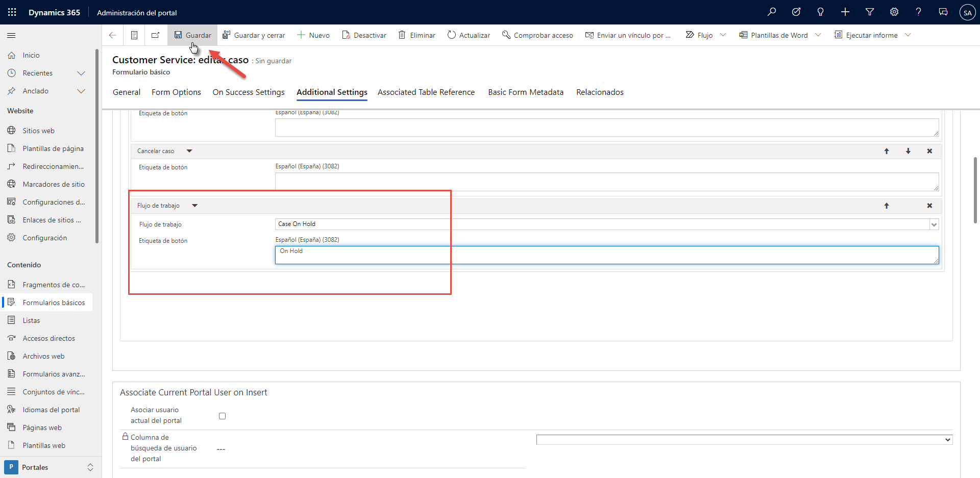Open Associated Table Reference tab

click(426, 92)
